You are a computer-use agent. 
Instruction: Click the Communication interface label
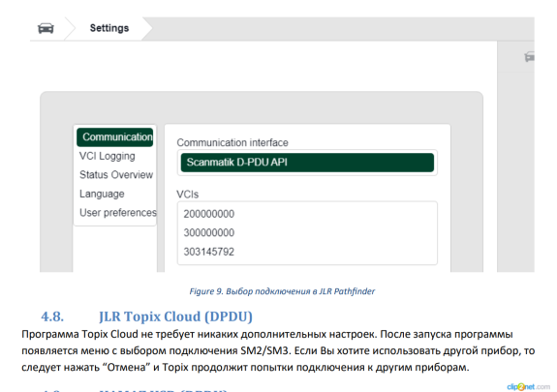(232, 142)
